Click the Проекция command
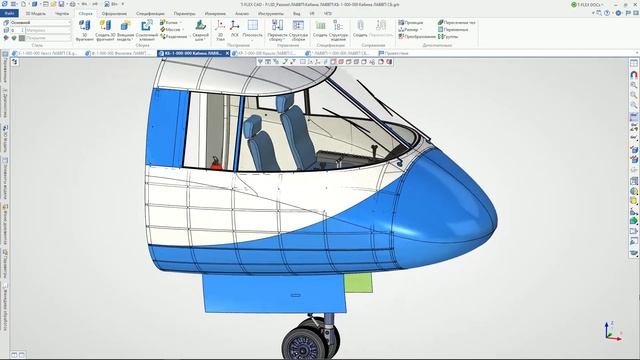Image resolution: width=640 pixels, height=360 pixels. 411,22
